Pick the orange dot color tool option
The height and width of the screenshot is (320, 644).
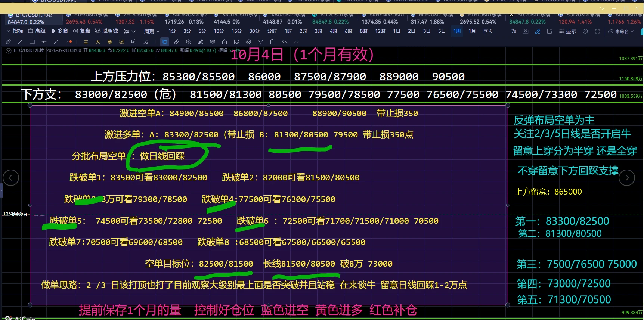68,42
